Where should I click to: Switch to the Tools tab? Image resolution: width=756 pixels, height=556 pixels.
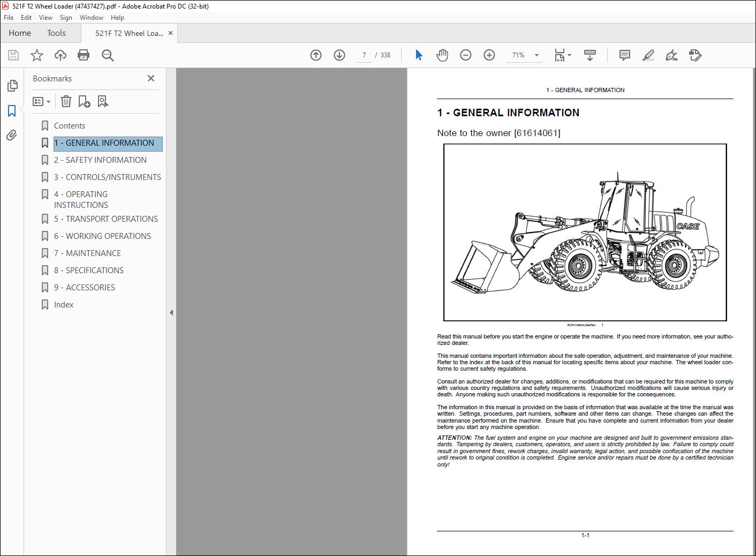(x=56, y=33)
